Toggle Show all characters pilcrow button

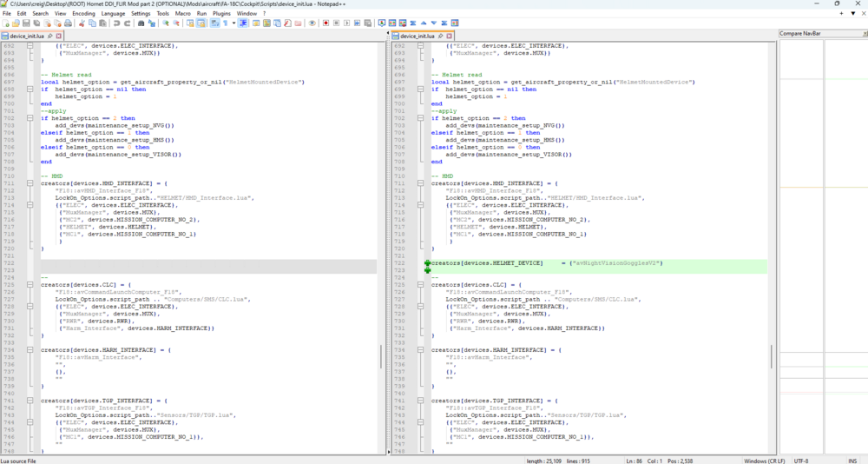click(223, 23)
